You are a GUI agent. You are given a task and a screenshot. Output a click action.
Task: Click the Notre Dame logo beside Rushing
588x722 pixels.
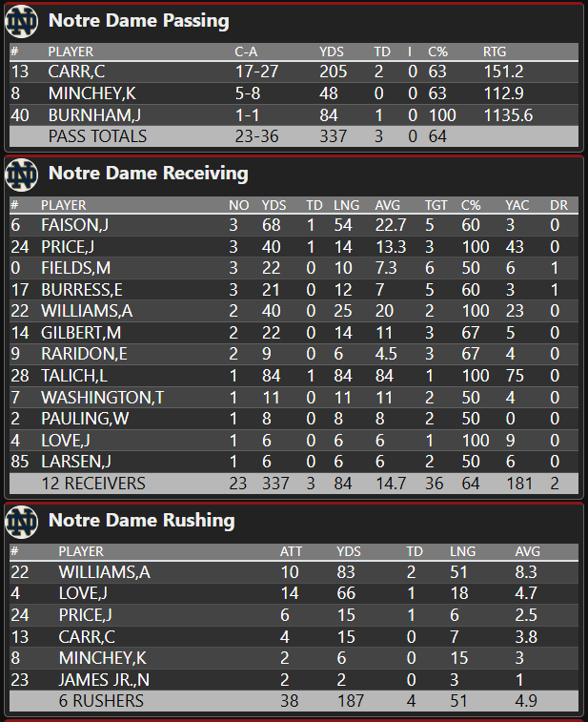click(22, 521)
